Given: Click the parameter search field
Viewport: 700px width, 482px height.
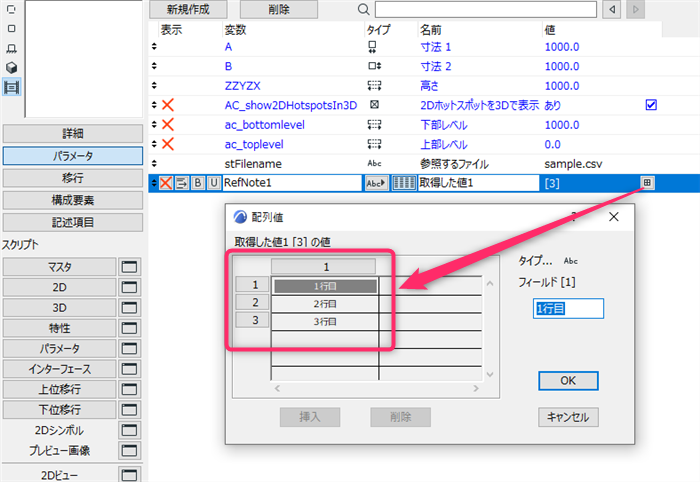Looking at the screenshot, I should (x=486, y=9).
